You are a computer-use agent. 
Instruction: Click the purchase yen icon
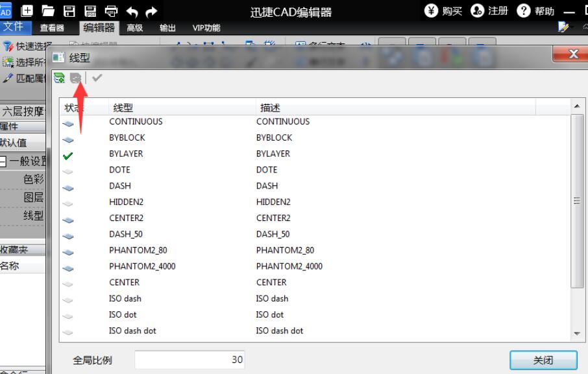pyautogui.click(x=431, y=10)
